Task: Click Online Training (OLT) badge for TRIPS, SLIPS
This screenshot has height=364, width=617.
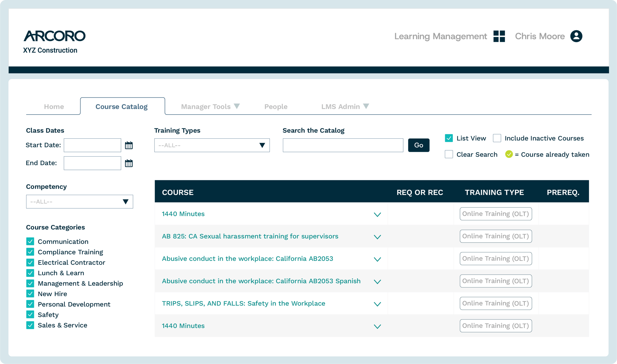Action: pos(496,304)
